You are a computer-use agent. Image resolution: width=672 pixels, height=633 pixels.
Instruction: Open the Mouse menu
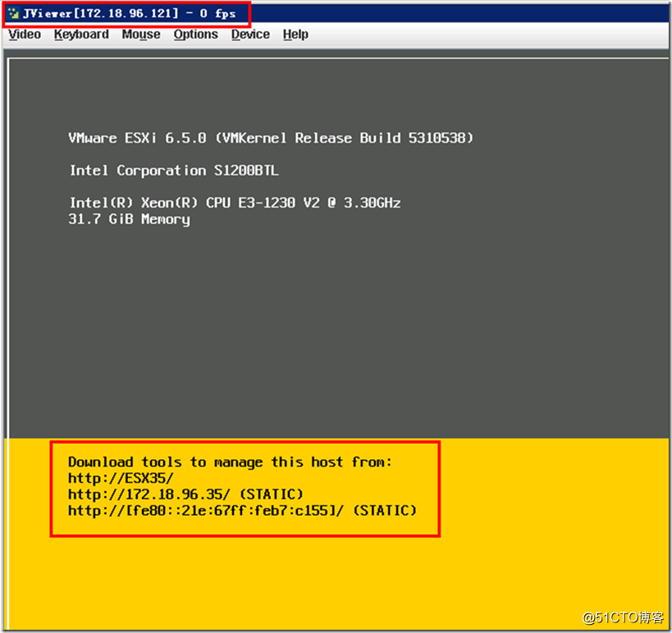pyautogui.click(x=141, y=34)
